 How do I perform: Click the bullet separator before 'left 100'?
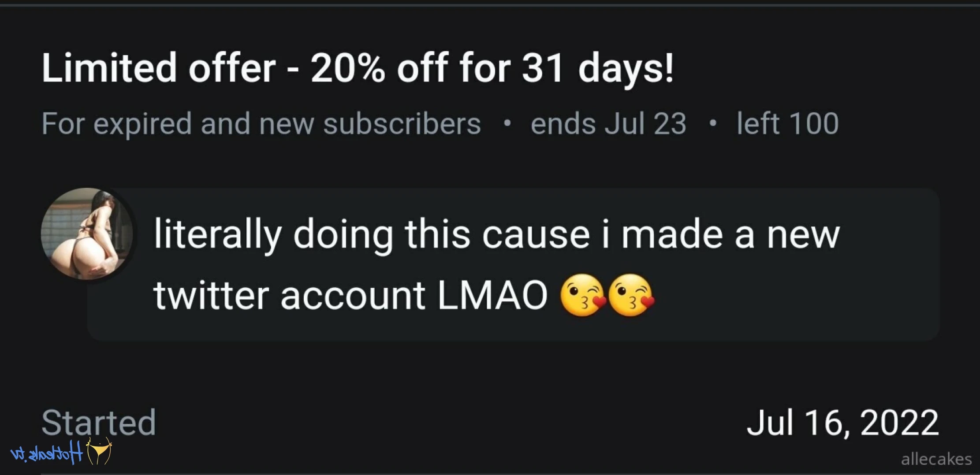tap(712, 123)
